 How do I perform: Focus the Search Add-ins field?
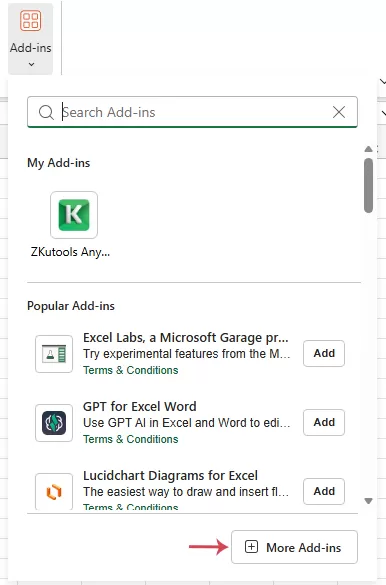(x=192, y=112)
